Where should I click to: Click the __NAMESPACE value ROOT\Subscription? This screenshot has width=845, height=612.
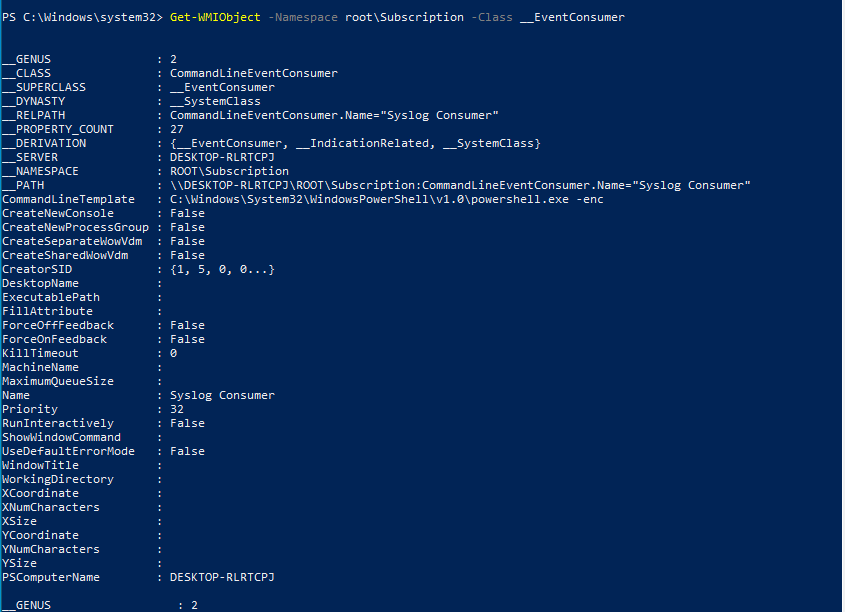pos(230,171)
